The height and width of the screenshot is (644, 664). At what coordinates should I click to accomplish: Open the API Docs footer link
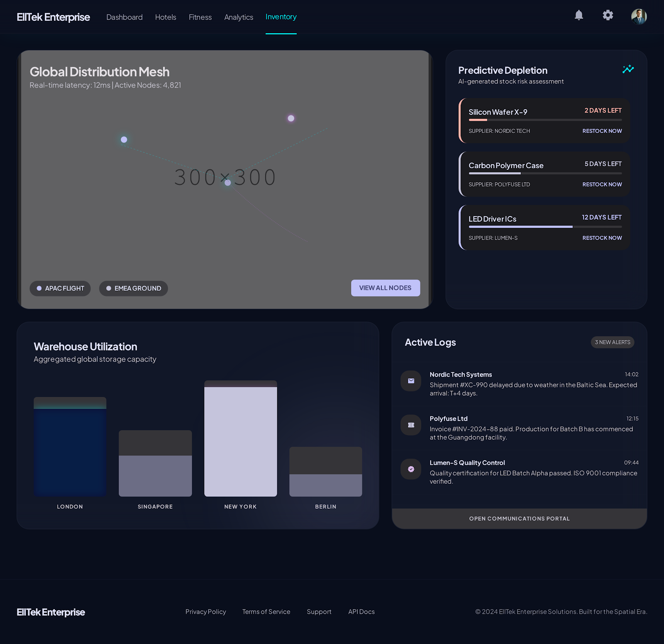(361, 612)
